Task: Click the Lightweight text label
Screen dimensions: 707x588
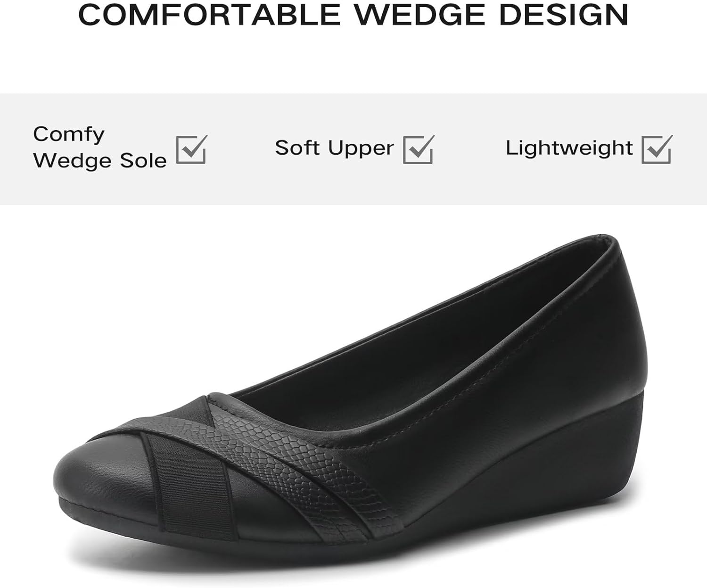Action: [569, 149]
